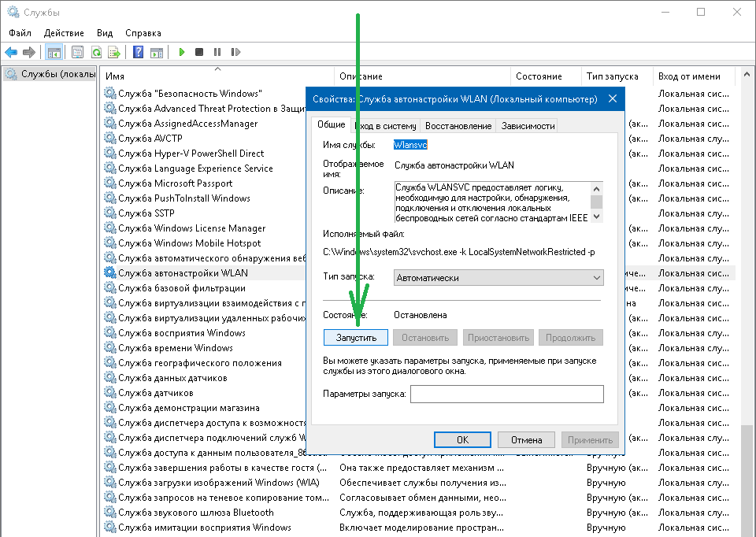
Task: Toggle the console tree show/hide icon
Action: (54, 52)
